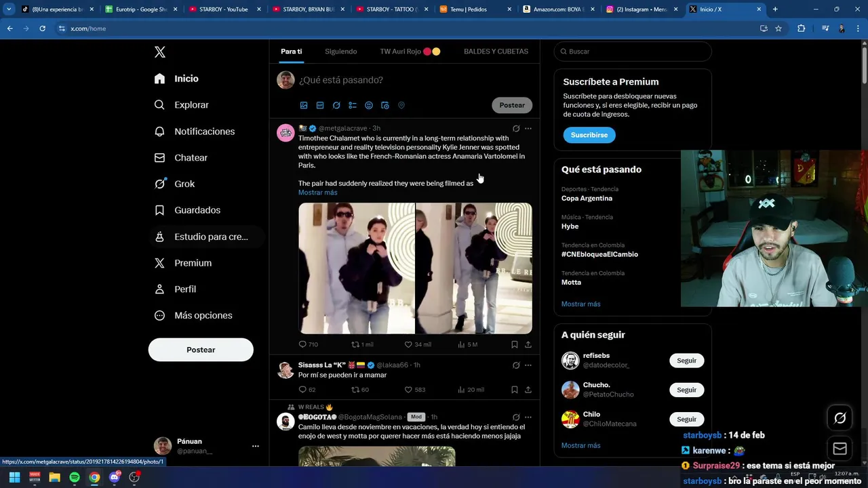Add a GIF to the post
Viewport: 868px width, 488px height.
pyautogui.click(x=320, y=105)
